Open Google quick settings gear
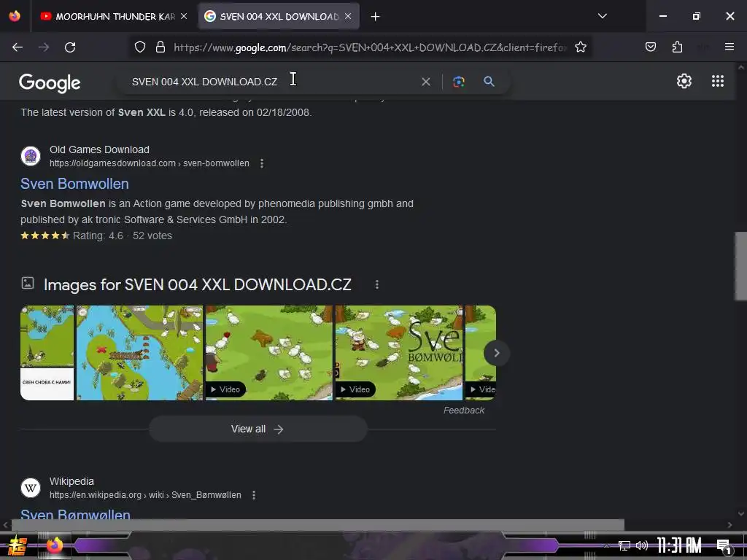The width and height of the screenshot is (747, 560). pyautogui.click(x=684, y=81)
